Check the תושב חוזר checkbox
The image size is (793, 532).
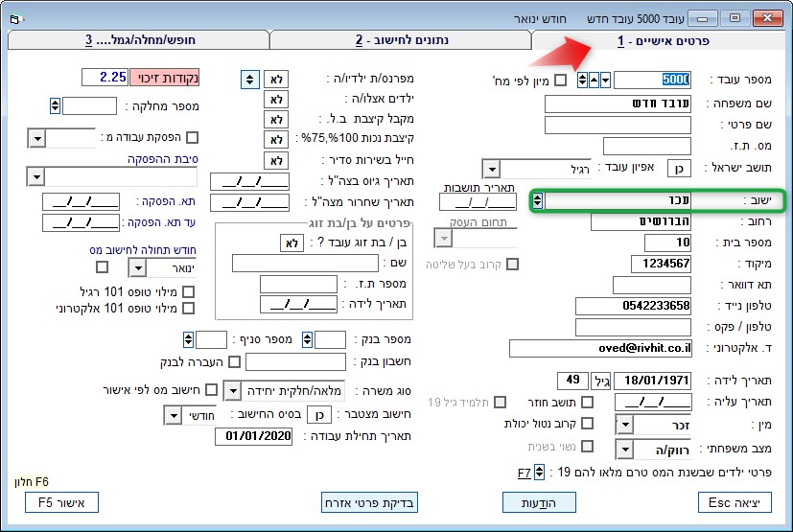point(587,402)
